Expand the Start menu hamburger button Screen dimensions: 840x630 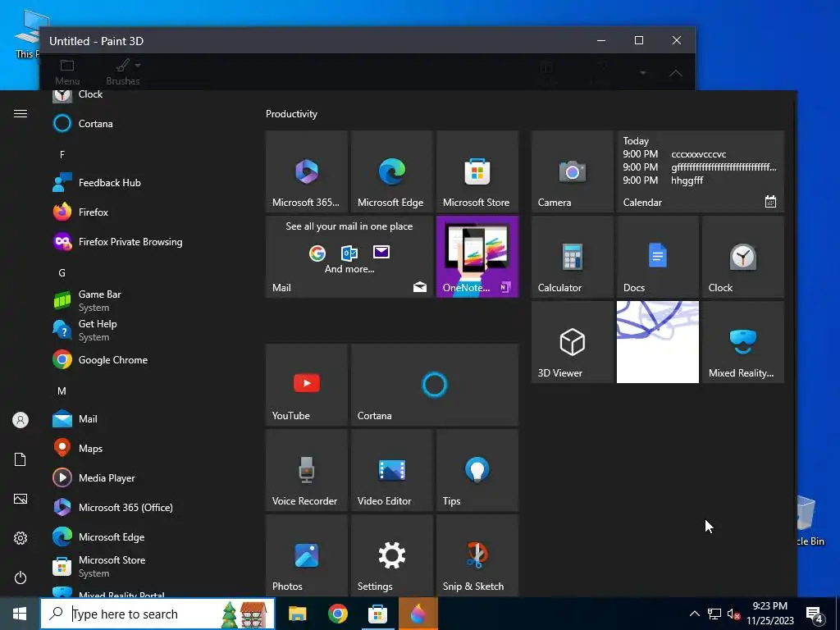[x=21, y=113]
